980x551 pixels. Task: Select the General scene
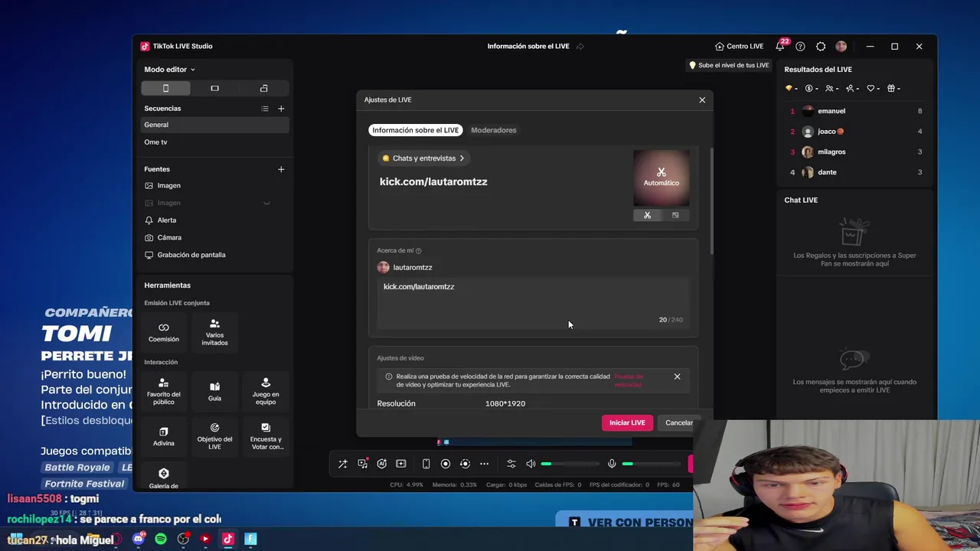215,125
